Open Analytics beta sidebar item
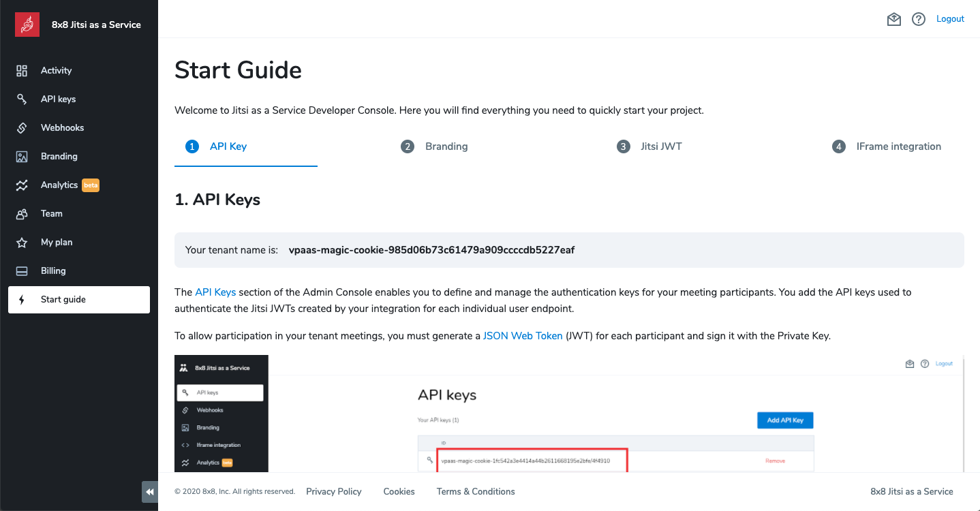Screen dimensions: 980x511 click(x=79, y=185)
